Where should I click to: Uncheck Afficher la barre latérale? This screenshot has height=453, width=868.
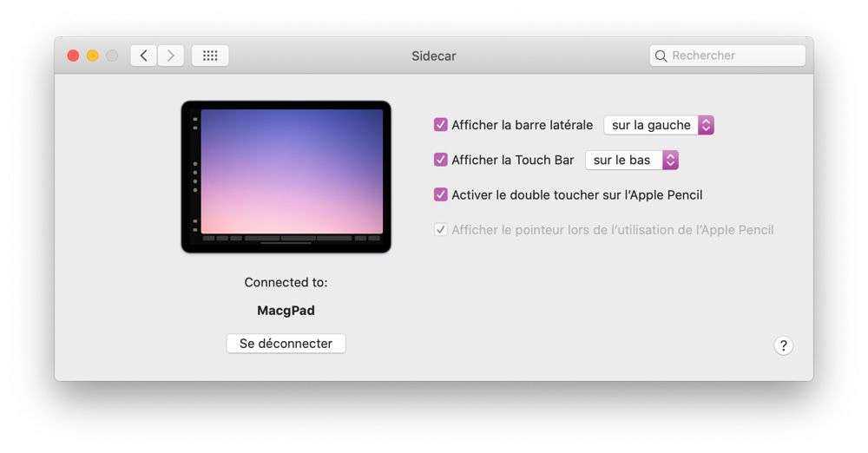441,125
